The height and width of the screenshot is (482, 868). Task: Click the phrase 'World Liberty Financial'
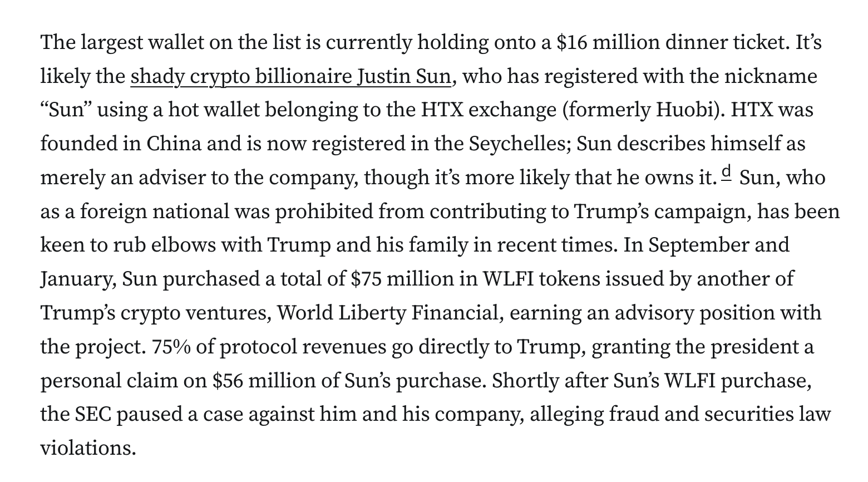coord(387,313)
